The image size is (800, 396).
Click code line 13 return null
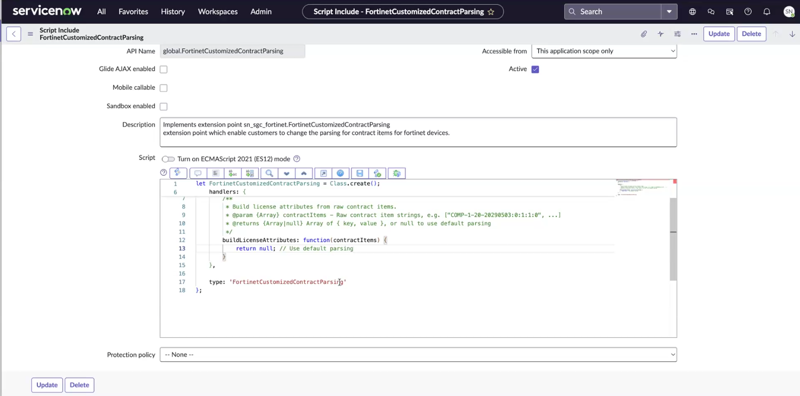point(294,249)
